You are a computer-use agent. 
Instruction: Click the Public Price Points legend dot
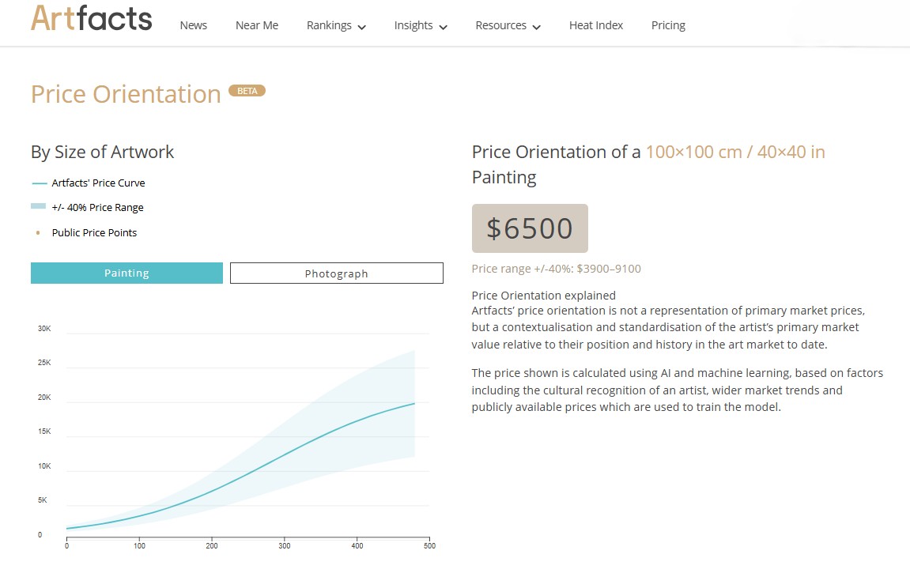38,233
